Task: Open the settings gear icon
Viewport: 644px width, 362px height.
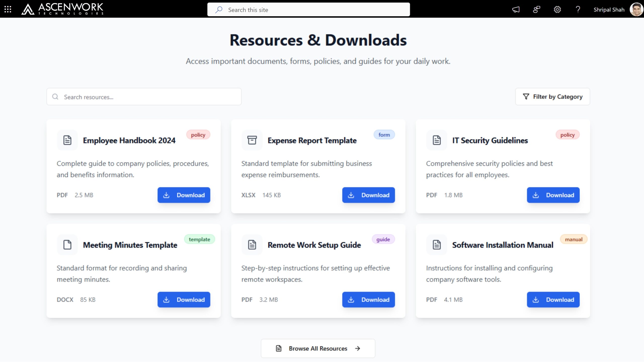Action: (x=557, y=10)
